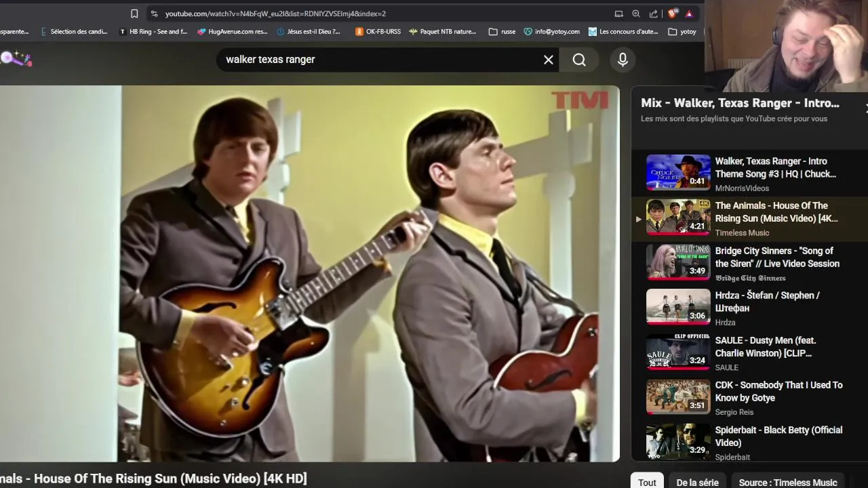This screenshot has height=488, width=868.
Task: Click the playing music video
Action: coord(309,273)
